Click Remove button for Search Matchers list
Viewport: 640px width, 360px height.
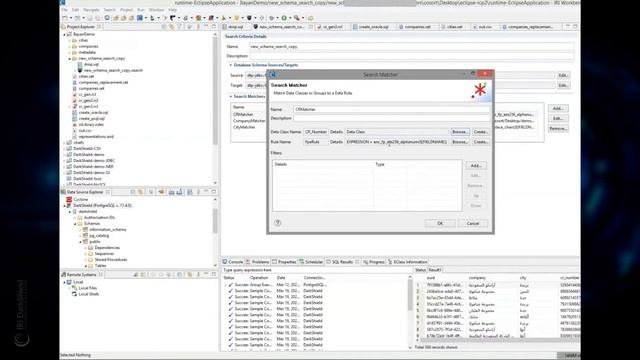click(x=558, y=128)
